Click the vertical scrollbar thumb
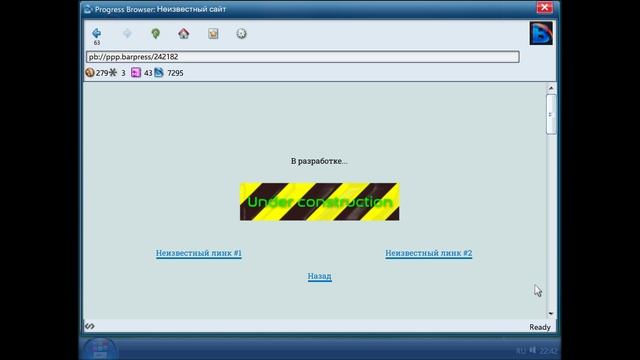This screenshot has width=640, height=360. [x=551, y=114]
